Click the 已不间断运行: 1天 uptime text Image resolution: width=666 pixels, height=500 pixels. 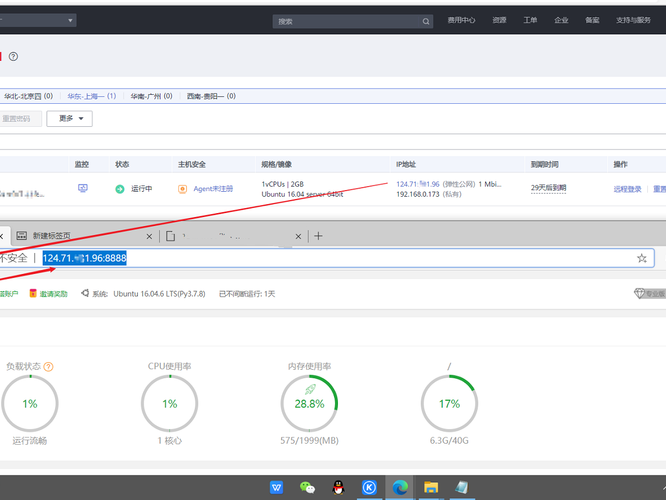click(247, 294)
